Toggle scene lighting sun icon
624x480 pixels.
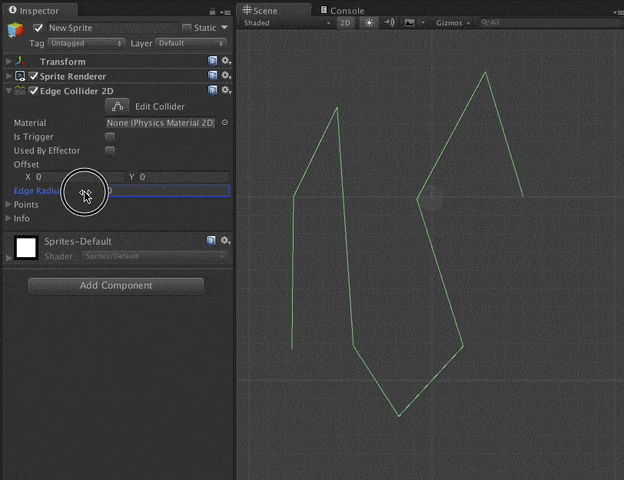(x=369, y=23)
